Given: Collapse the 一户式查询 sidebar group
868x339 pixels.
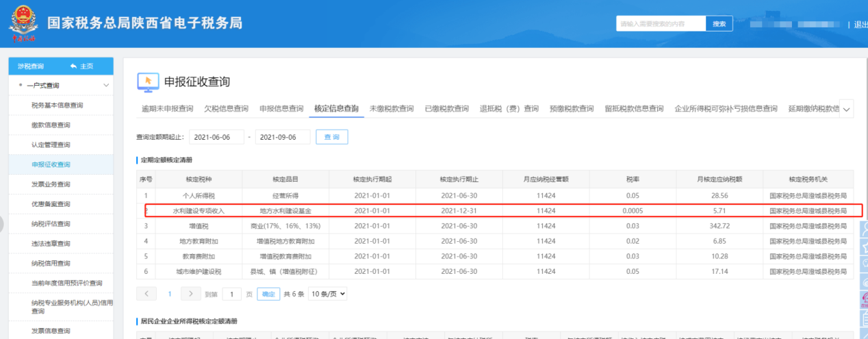Looking at the screenshot, I should (106, 86).
